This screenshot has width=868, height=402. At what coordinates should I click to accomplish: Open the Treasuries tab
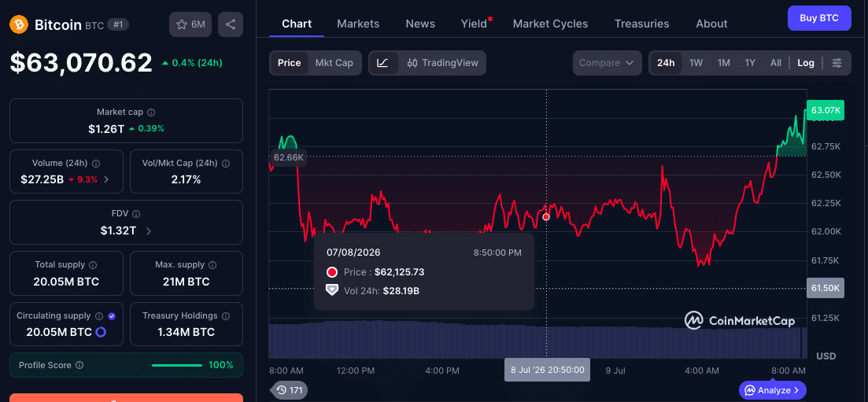click(x=641, y=24)
